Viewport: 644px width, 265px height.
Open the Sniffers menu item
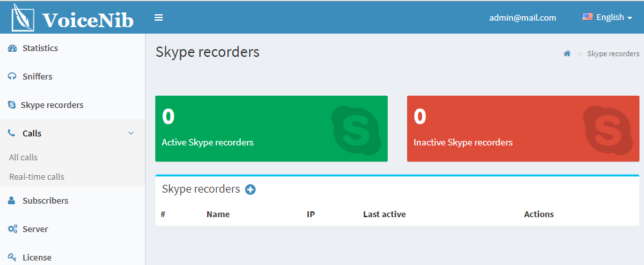coord(72,77)
